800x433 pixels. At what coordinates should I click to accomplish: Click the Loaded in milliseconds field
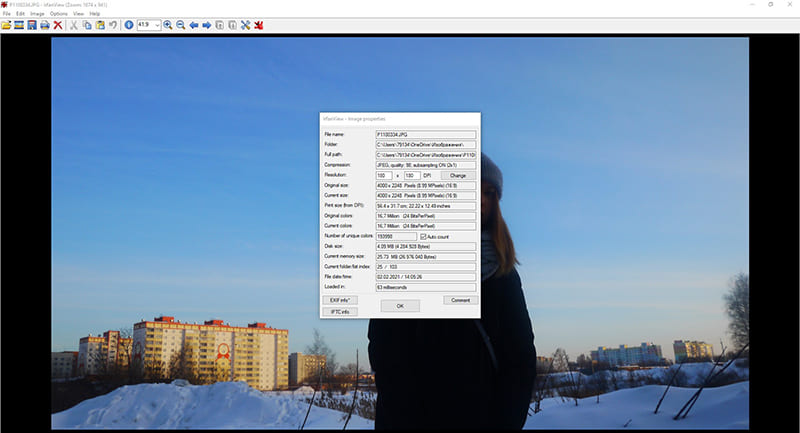[x=426, y=287]
